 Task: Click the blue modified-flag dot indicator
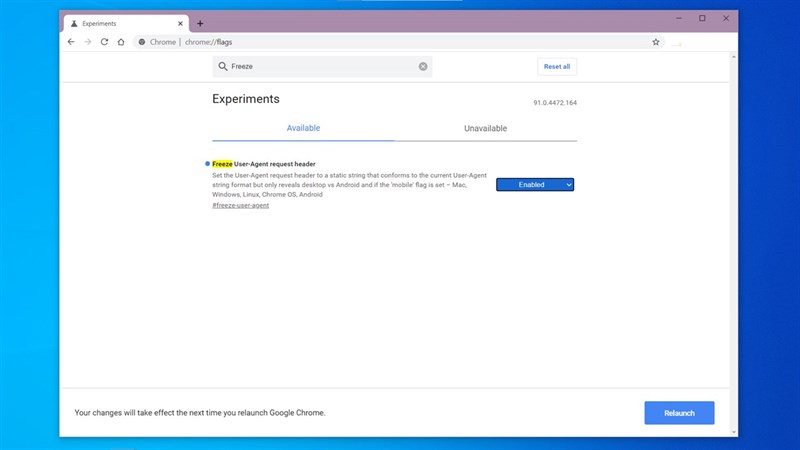click(207, 164)
